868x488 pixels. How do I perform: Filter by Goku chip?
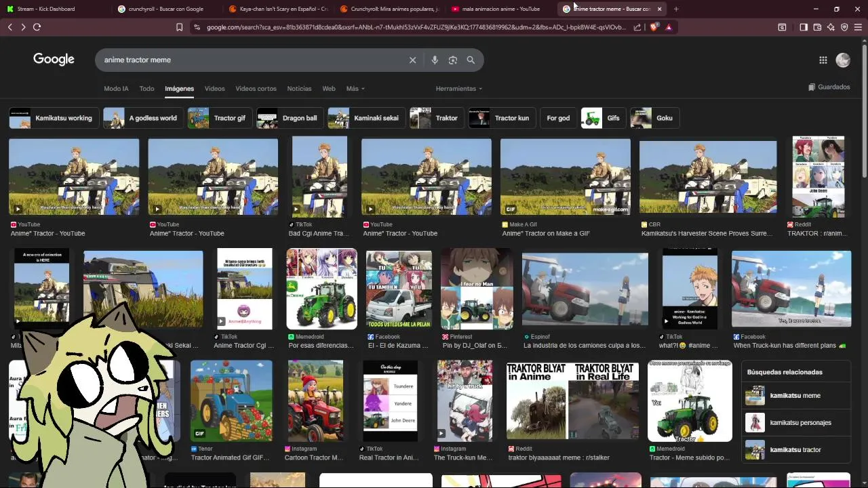tap(654, 118)
